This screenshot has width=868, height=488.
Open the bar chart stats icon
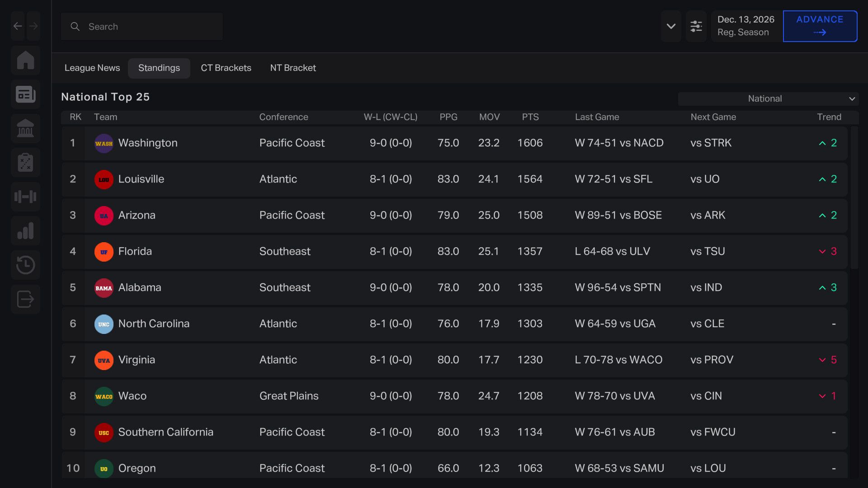(x=25, y=231)
